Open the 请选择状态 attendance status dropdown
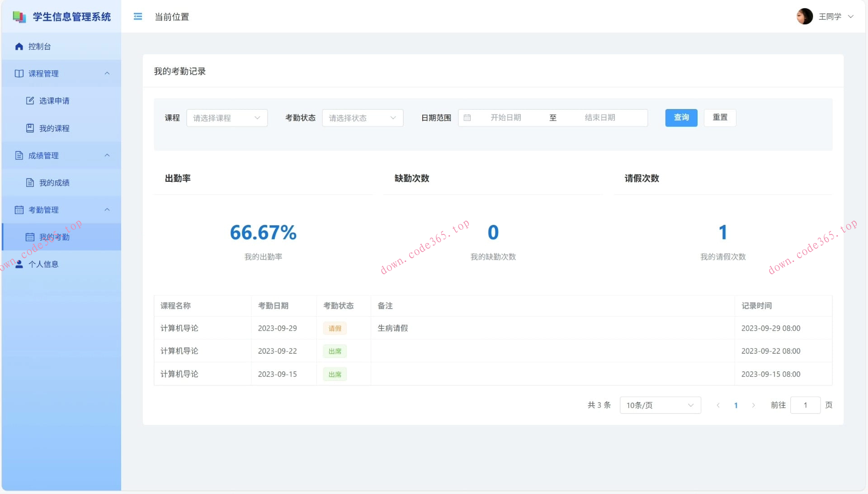868x494 pixels. (x=362, y=118)
